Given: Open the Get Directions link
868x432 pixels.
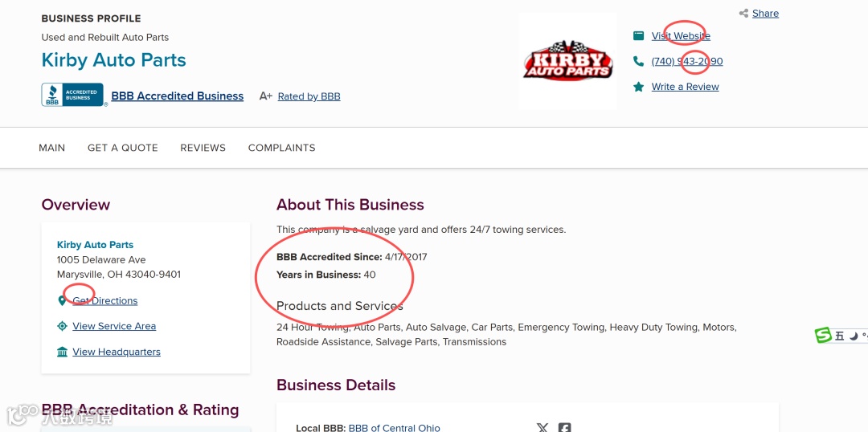Looking at the screenshot, I should tap(105, 301).
